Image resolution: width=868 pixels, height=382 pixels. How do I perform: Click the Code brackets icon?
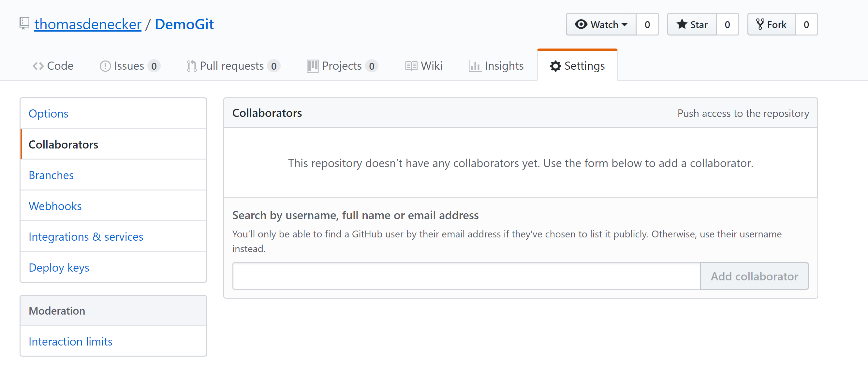click(x=38, y=66)
